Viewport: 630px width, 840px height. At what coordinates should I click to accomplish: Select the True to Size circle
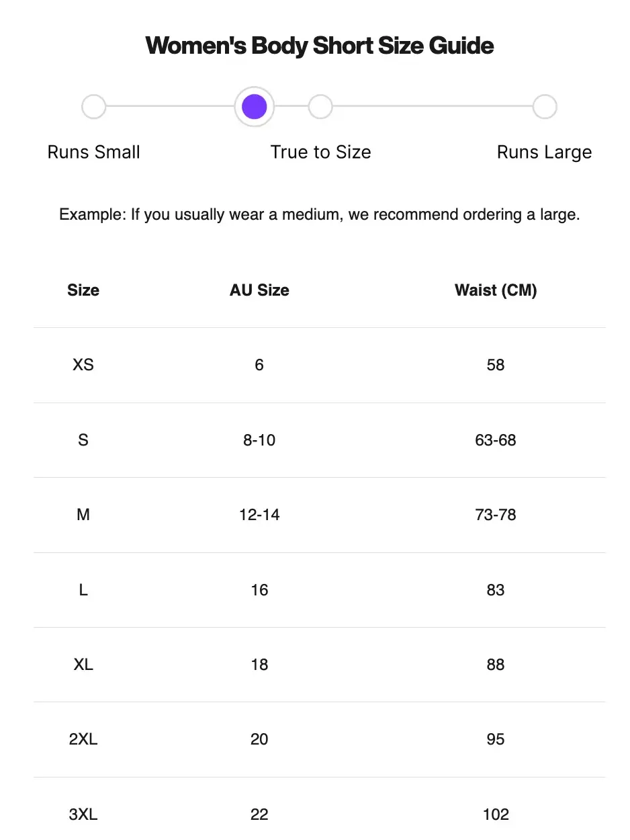[320, 107]
